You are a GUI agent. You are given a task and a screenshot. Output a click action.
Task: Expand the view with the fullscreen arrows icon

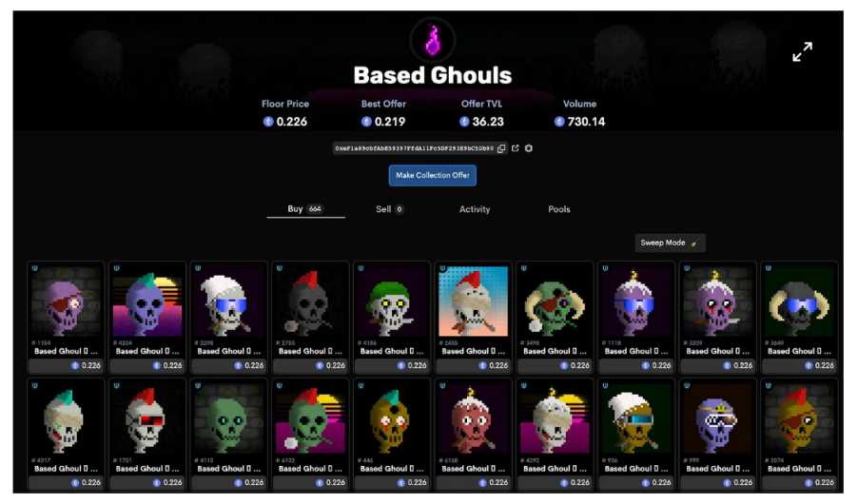802,52
